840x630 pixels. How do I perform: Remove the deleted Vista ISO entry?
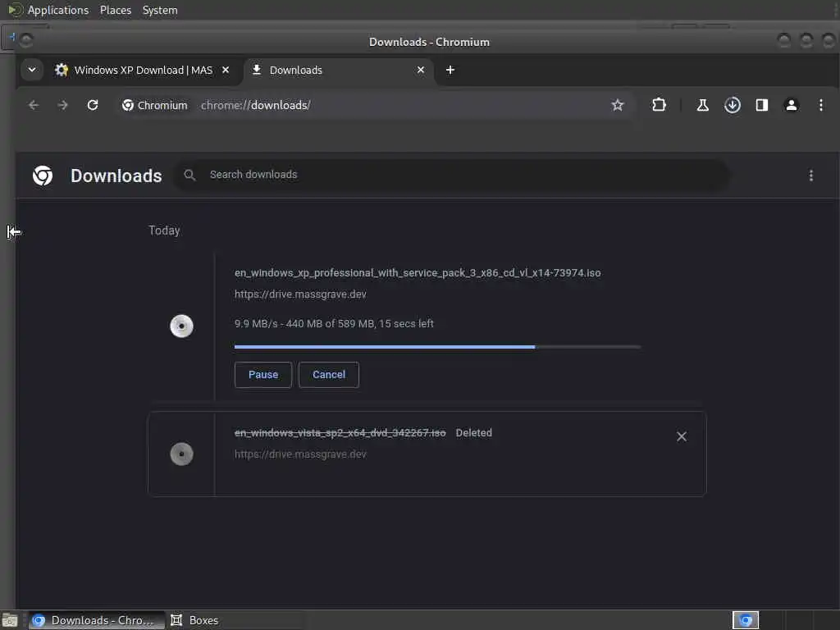point(682,436)
